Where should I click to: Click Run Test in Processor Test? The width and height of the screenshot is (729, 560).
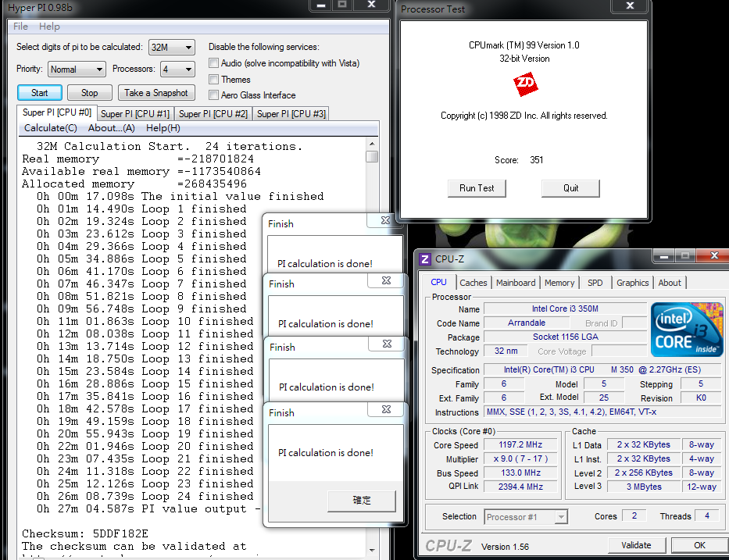point(477,188)
